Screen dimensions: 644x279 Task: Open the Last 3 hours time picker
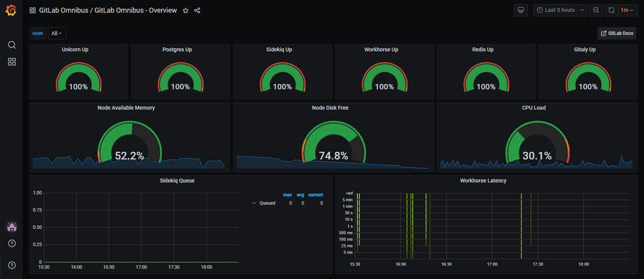(x=560, y=10)
